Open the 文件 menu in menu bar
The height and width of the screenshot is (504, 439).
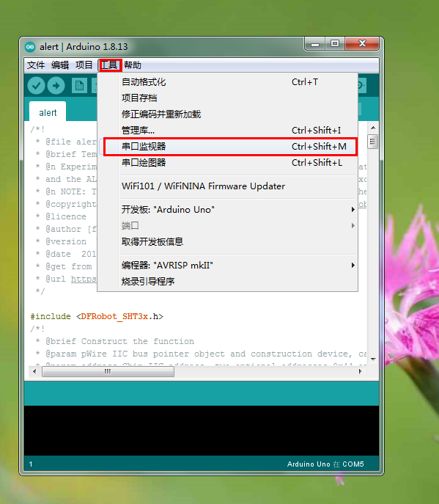(x=36, y=65)
